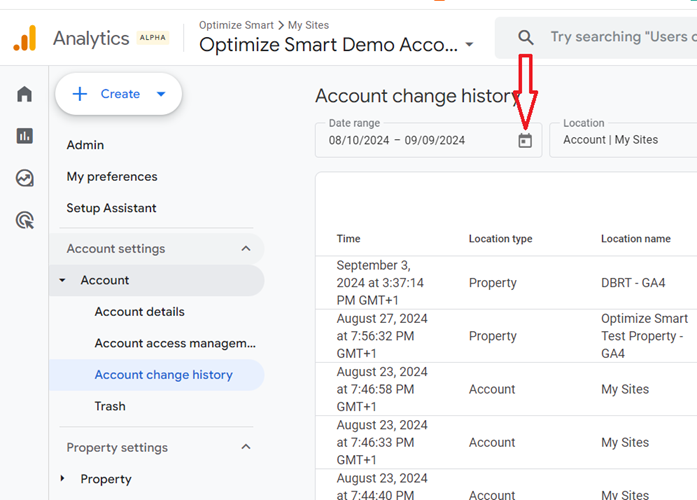The height and width of the screenshot is (500, 697).
Task: Collapse the Account settings section
Action: pyautogui.click(x=246, y=248)
